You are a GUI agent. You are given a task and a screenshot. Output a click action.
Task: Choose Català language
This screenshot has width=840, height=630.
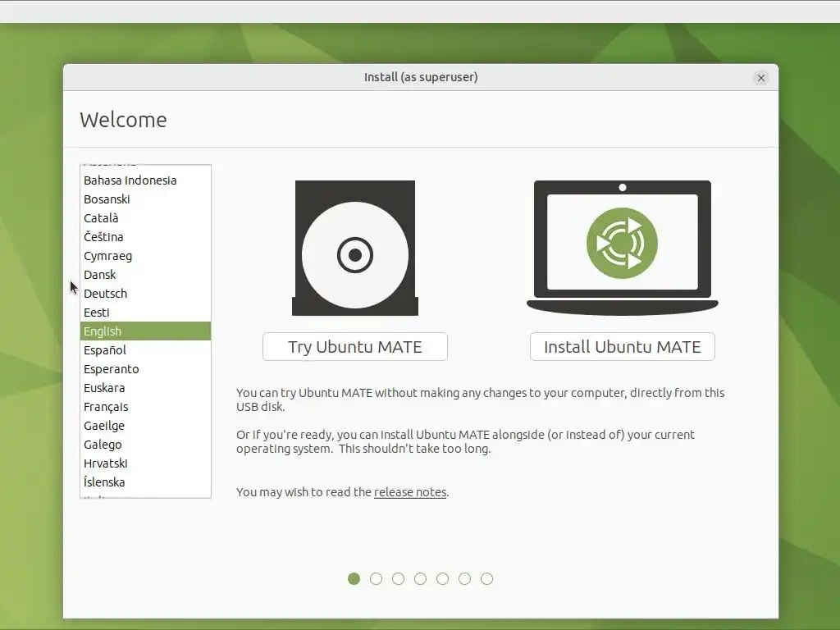[x=145, y=218]
